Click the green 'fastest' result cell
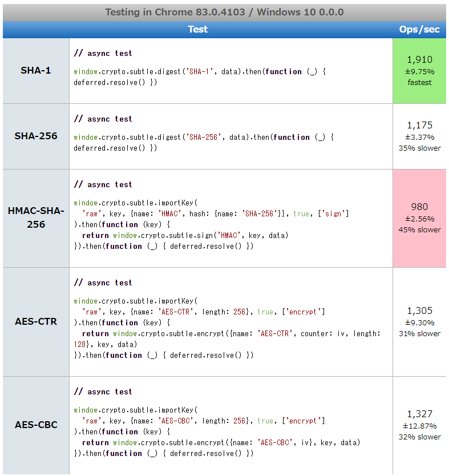Image resolution: width=449 pixels, height=476 pixels. pyautogui.click(x=419, y=71)
